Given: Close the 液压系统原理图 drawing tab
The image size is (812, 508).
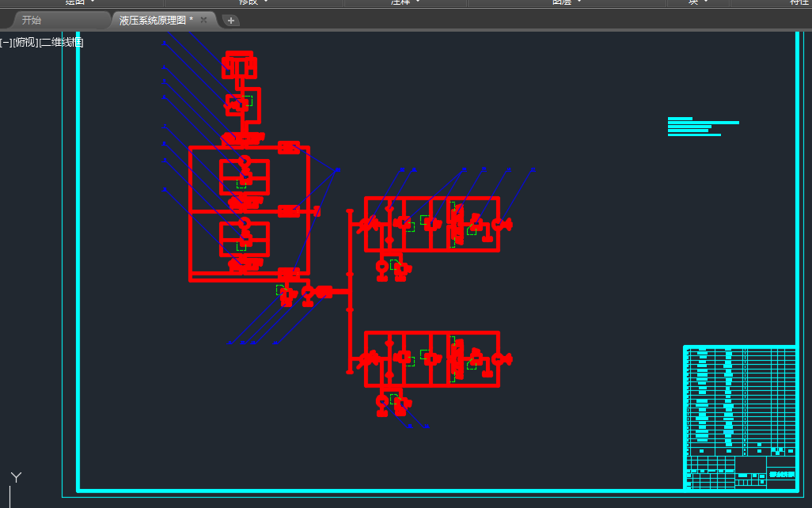Looking at the screenshot, I should [x=203, y=20].
